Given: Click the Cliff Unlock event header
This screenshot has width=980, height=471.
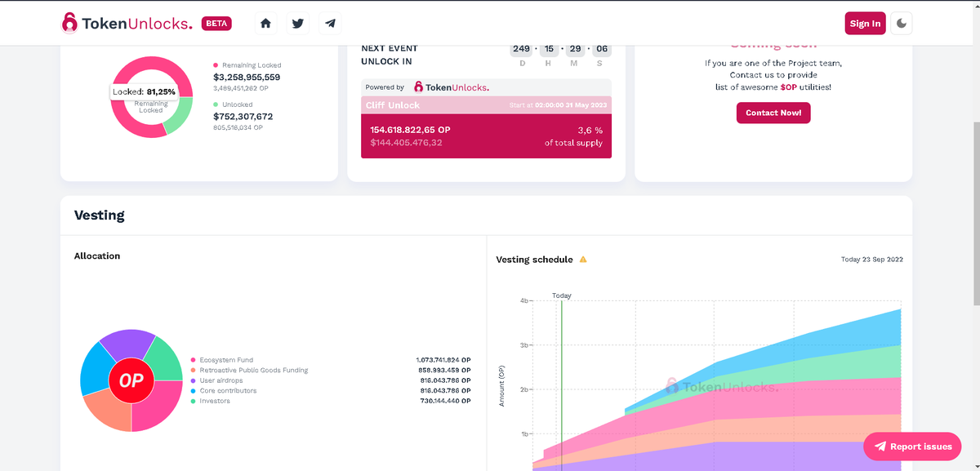Looking at the screenshot, I should pyautogui.click(x=486, y=105).
